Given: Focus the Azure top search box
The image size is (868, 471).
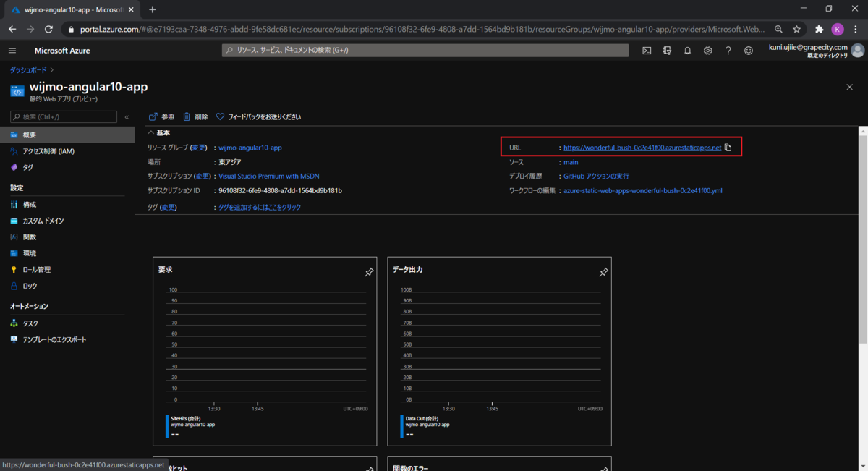Looking at the screenshot, I should pyautogui.click(x=425, y=51).
